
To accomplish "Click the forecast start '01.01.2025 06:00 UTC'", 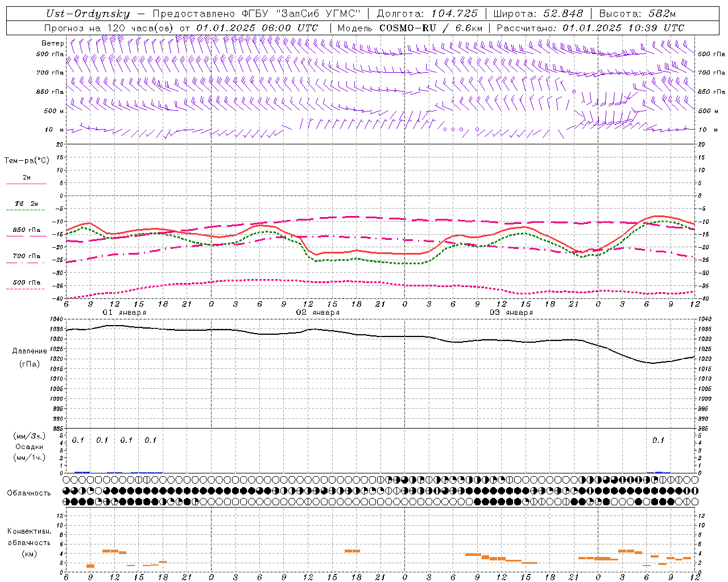I will (x=257, y=28).
